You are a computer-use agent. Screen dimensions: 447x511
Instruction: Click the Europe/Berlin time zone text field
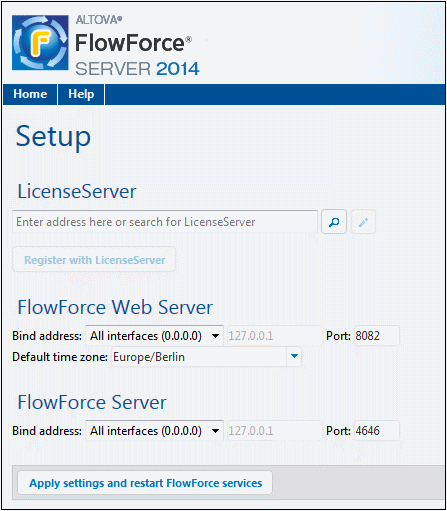tap(199, 357)
